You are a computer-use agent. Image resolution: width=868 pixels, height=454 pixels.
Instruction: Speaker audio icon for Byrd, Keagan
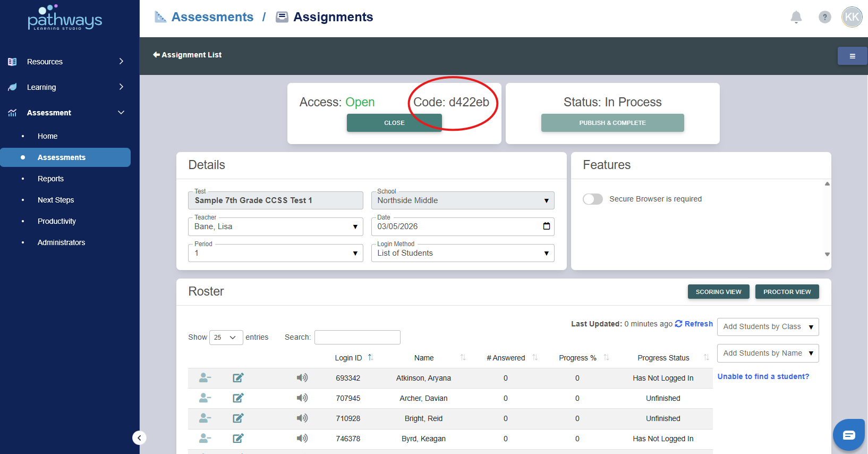tap(302, 438)
